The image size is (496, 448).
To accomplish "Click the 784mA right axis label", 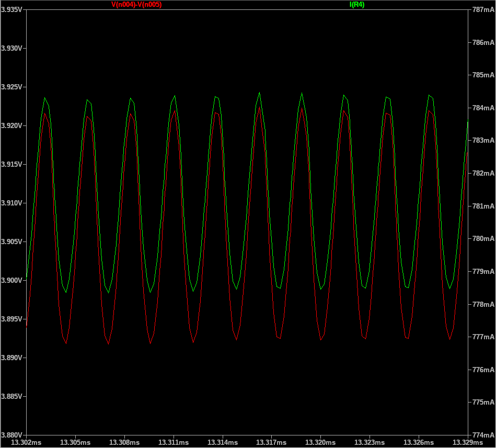I will tap(483, 108).
